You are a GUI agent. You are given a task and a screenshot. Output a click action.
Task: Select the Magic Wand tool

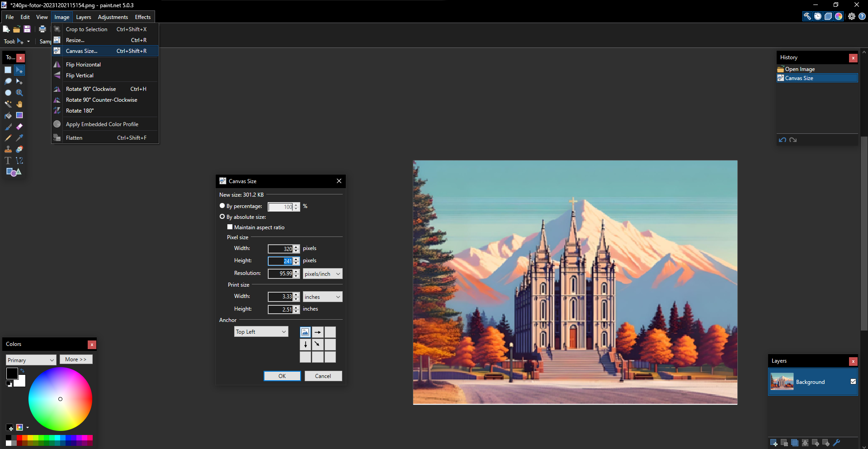pyautogui.click(x=8, y=104)
